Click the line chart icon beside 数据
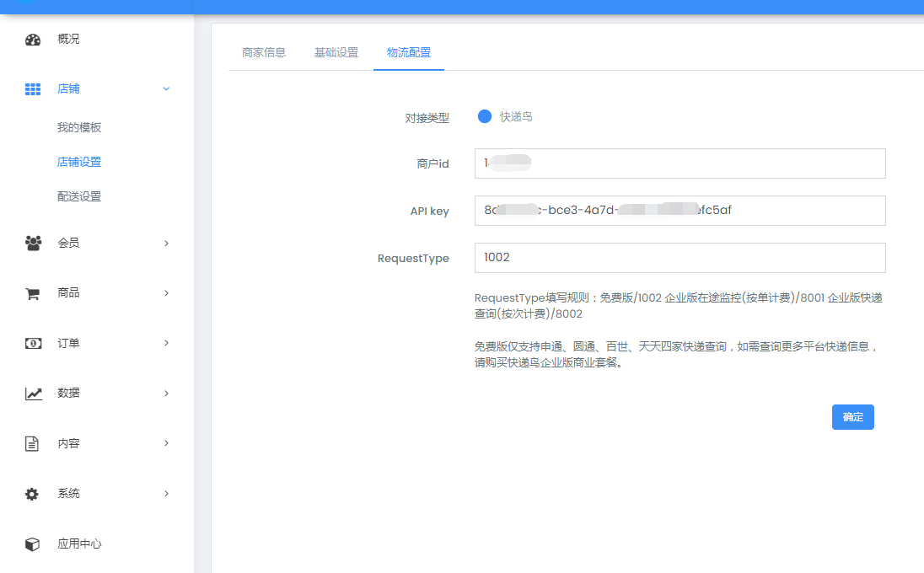 [x=33, y=394]
